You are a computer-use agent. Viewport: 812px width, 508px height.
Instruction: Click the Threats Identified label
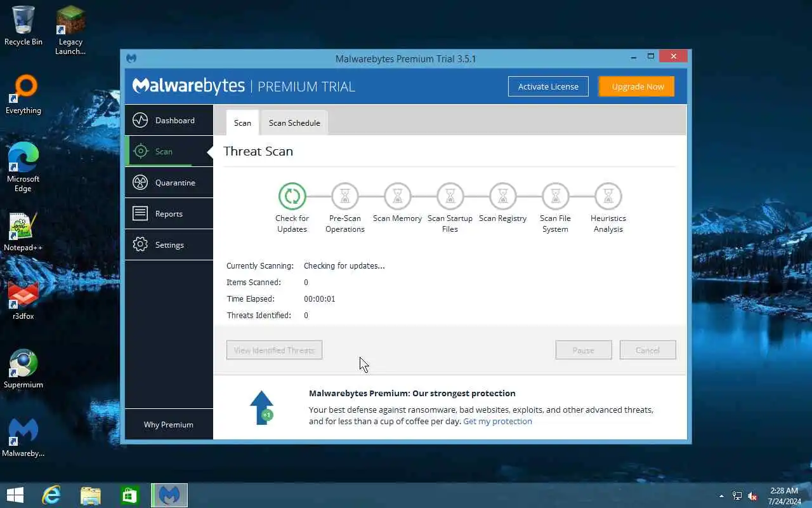(x=259, y=316)
